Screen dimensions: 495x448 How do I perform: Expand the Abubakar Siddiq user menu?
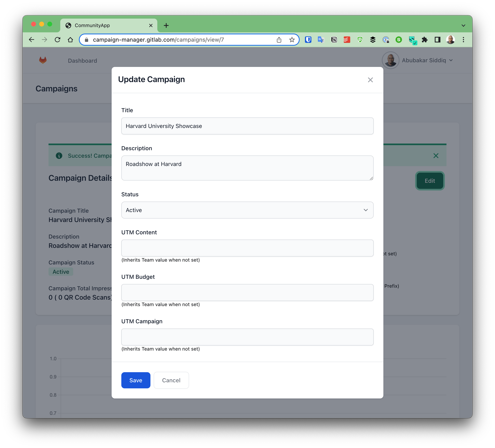[x=427, y=60]
